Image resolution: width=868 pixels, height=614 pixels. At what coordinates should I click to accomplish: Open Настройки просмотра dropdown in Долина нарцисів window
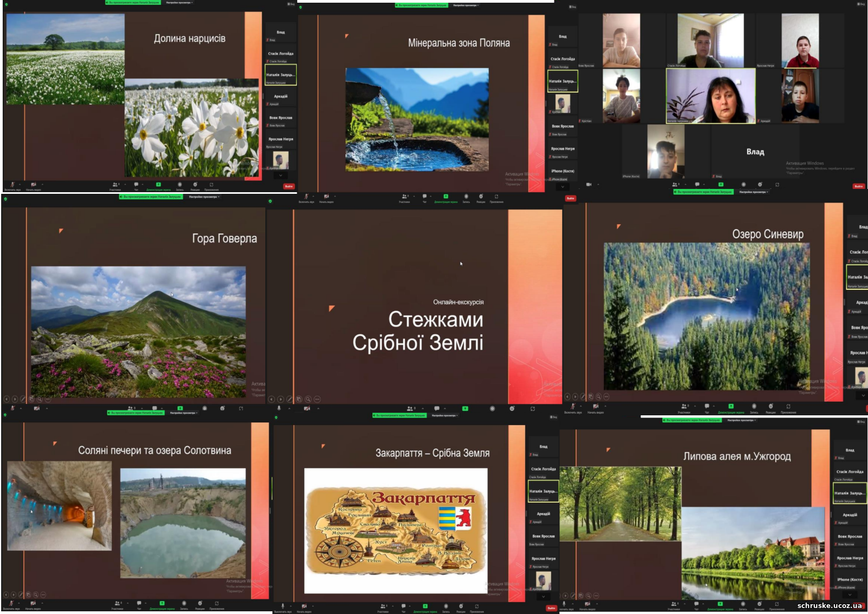click(179, 2)
